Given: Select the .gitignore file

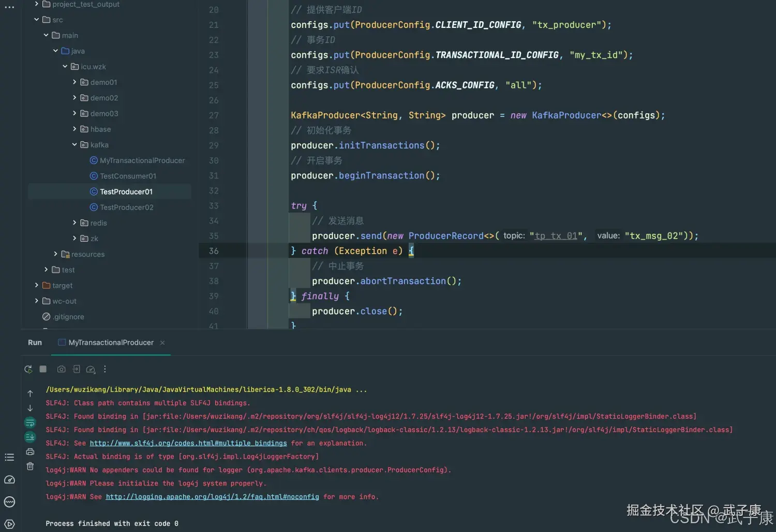Looking at the screenshot, I should point(63,317).
